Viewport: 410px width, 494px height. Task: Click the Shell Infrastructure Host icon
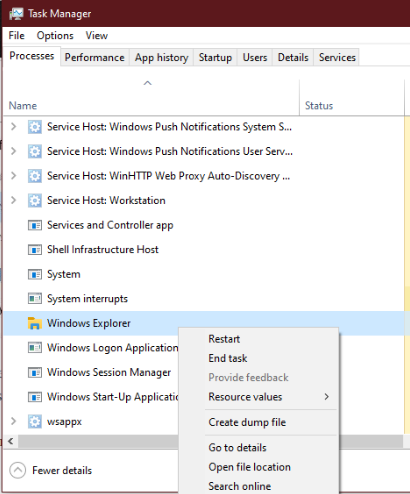(x=35, y=250)
